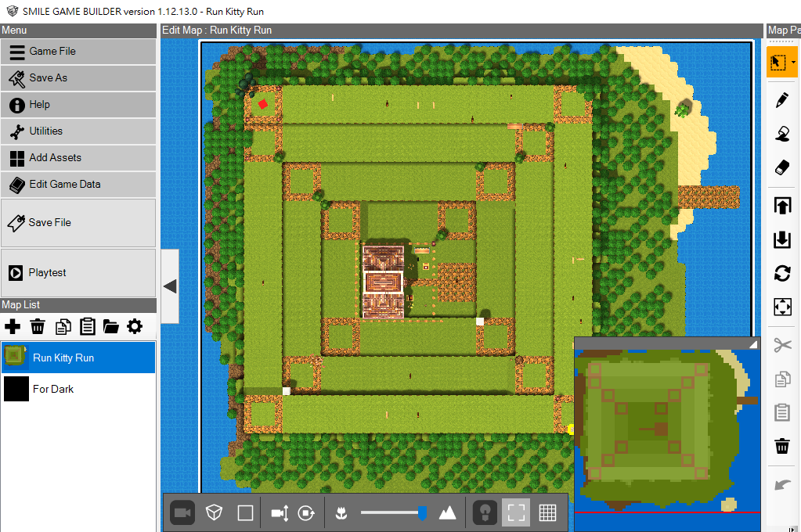
Task: Click the flower close-up zoom icon
Action: [x=341, y=513]
